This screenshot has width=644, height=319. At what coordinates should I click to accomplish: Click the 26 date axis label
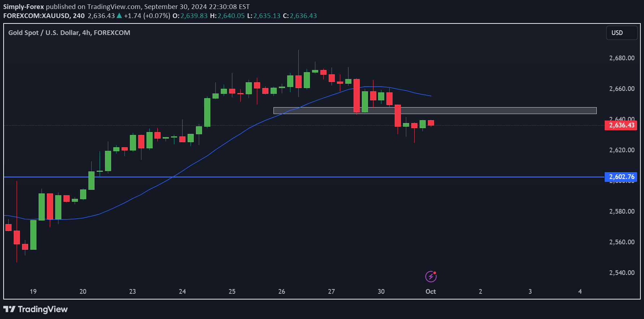click(282, 292)
